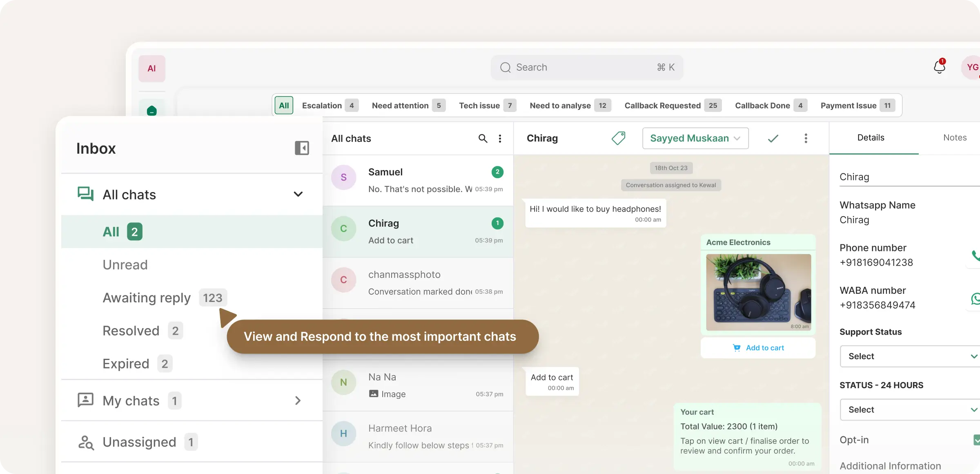Collapse the All chats section
Image resolution: width=980 pixels, height=474 pixels.
coord(298,194)
